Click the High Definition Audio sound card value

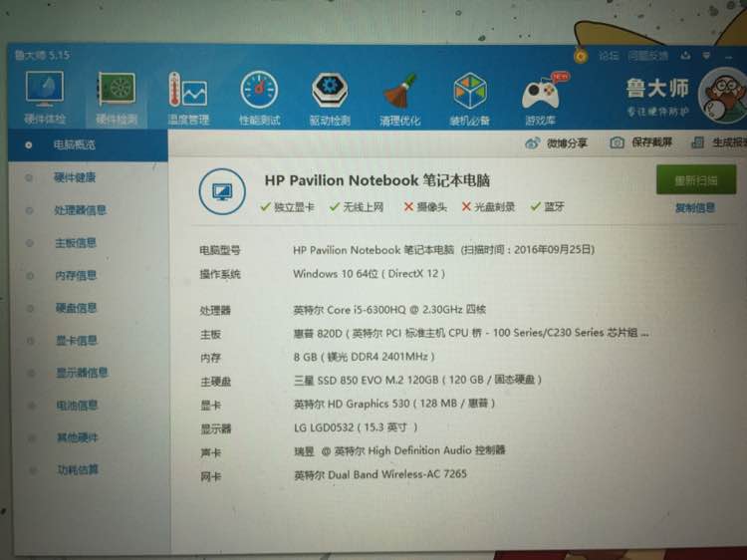click(x=399, y=450)
